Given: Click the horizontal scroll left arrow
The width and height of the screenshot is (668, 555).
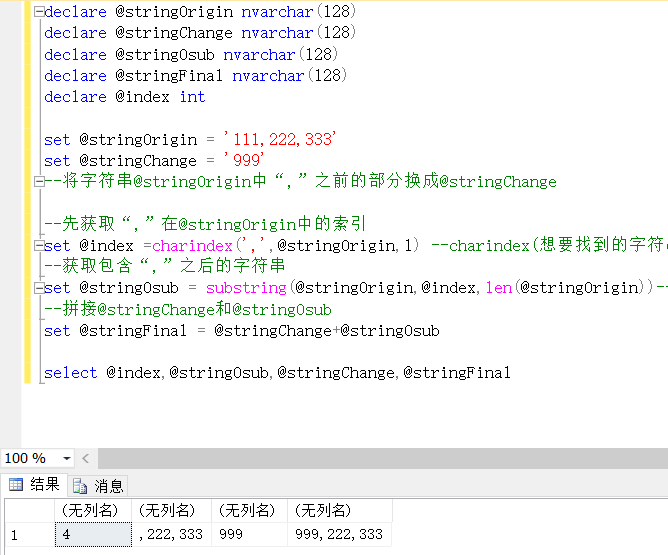Looking at the screenshot, I should click(86, 458).
